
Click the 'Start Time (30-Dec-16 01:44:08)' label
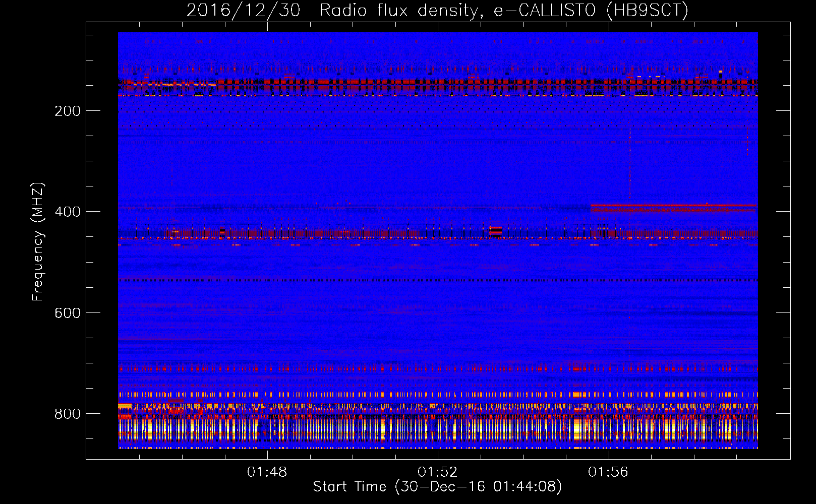pyautogui.click(x=437, y=487)
